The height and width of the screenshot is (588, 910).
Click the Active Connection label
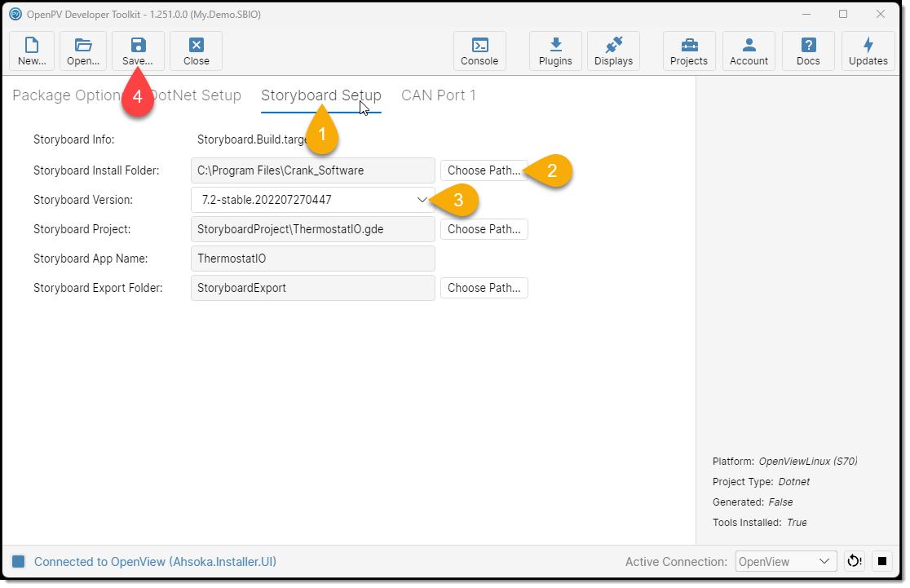(676, 562)
